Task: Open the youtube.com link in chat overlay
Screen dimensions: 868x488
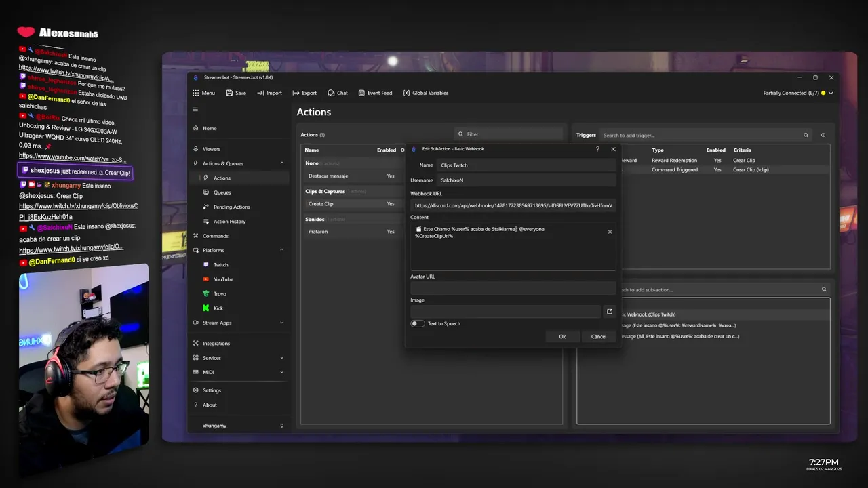Action: 73,157
